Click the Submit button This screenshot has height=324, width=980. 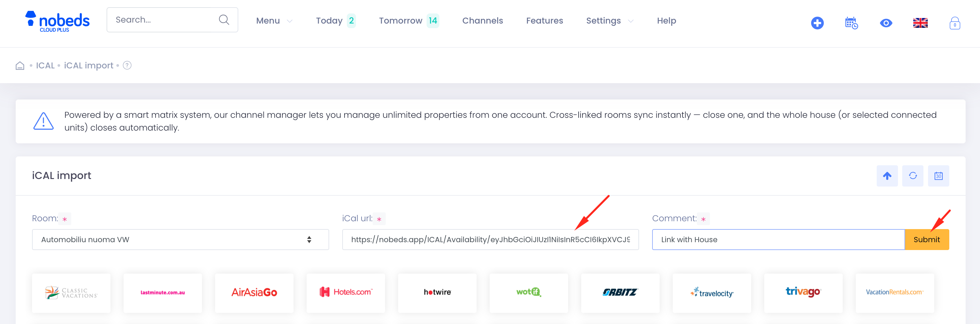pos(926,240)
